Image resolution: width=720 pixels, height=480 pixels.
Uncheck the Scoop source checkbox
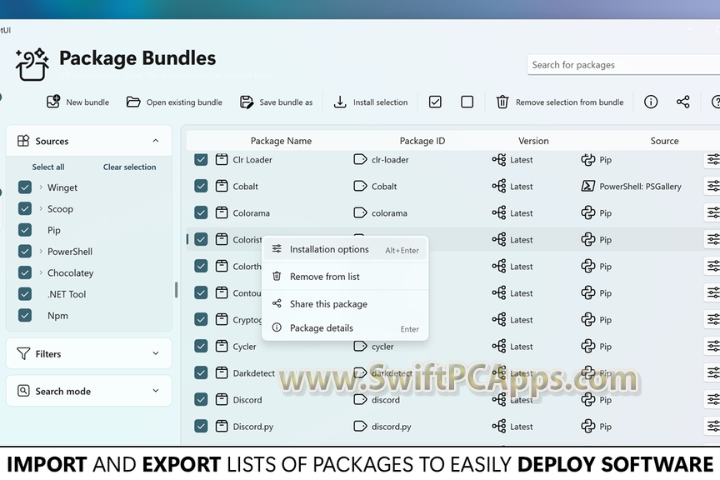click(x=25, y=209)
